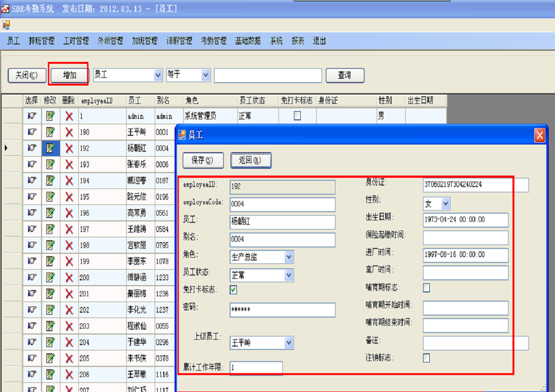Image resolution: width=555 pixels, height=392 pixels.
Task: Click the edit icon for employee 程淑仙
Action: 50,326
